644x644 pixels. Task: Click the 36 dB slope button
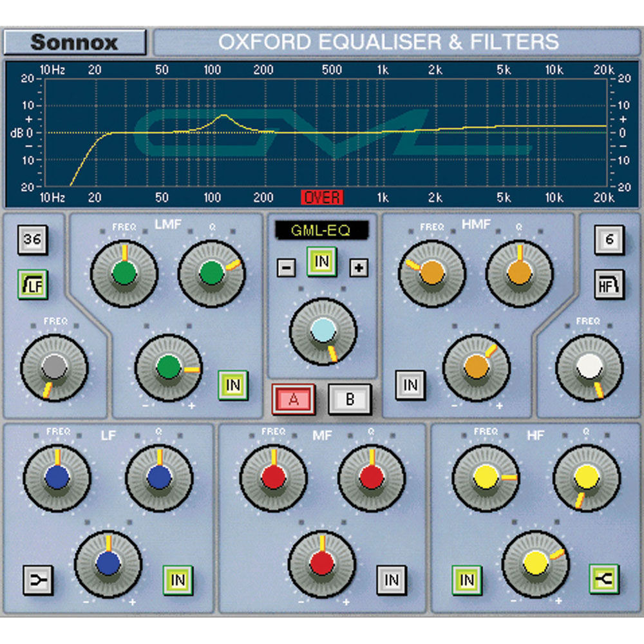tap(33, 240)
